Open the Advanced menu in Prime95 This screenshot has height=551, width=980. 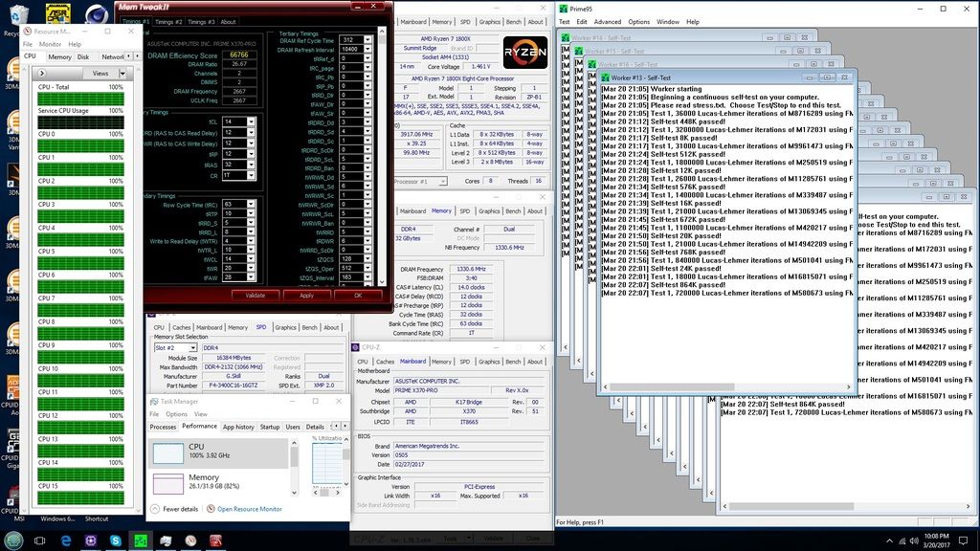click(607, 22)
